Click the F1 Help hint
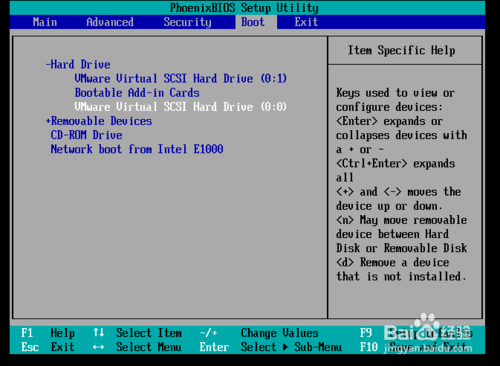The image size is (500, 366). point(48,333)
